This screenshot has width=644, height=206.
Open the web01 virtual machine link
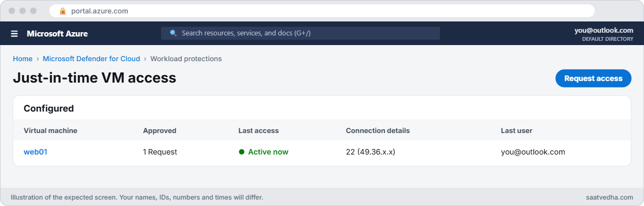click(x=35, y=152)
